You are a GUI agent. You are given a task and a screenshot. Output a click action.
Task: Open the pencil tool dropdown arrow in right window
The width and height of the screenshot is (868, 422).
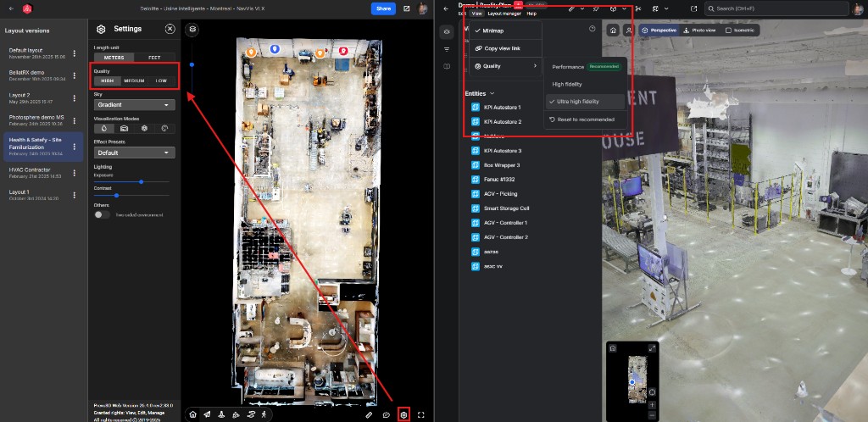[x=581, y=8]
